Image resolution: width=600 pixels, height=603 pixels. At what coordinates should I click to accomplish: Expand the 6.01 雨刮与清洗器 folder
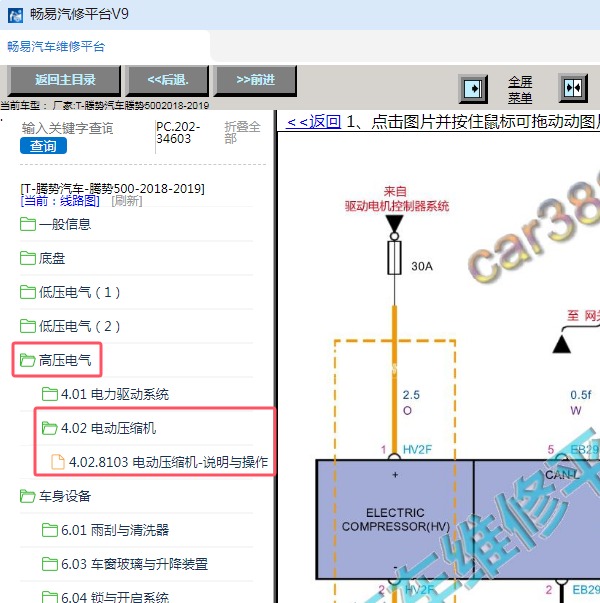tap(115, 530)
